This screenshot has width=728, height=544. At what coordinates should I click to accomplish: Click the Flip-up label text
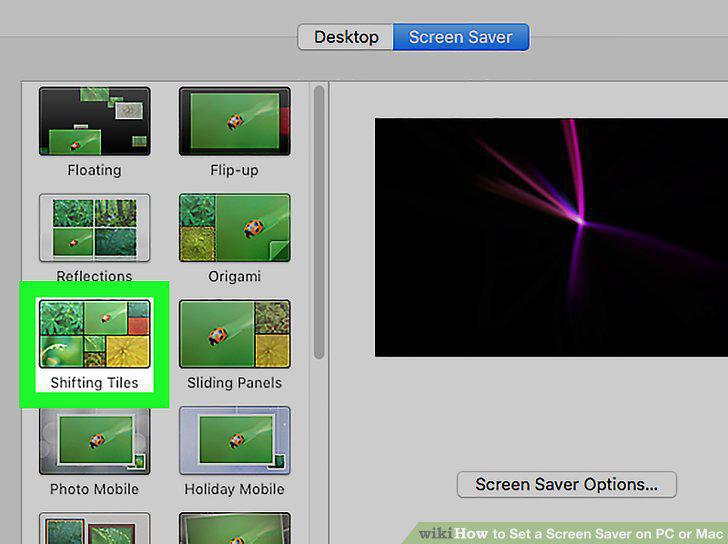pos(234,170)
